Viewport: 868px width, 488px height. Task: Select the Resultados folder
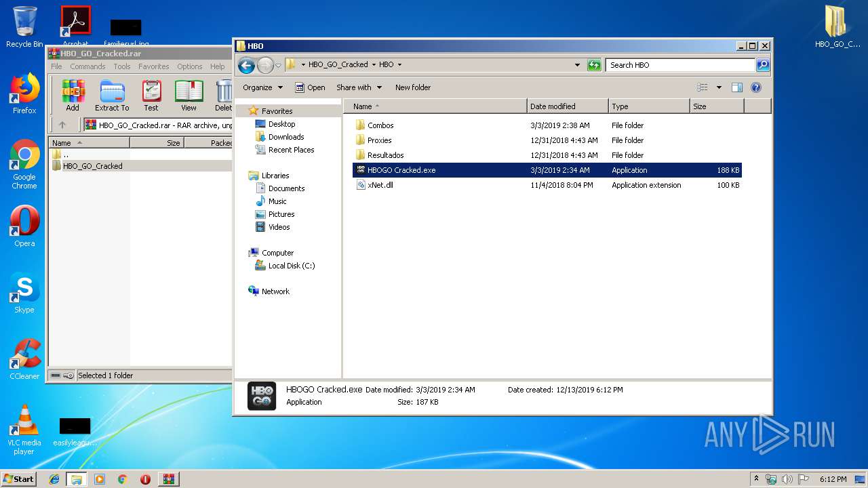coord(547,155)
